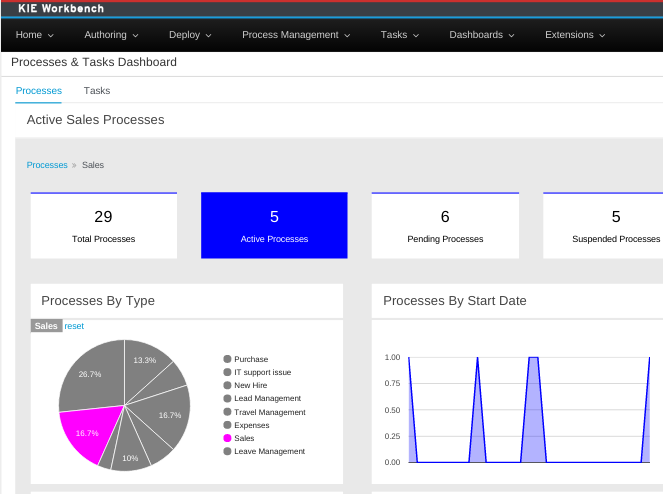Click the Processes breadcrumb link
This screenshot has height=494, width=663.
click(x=47, y=165)
